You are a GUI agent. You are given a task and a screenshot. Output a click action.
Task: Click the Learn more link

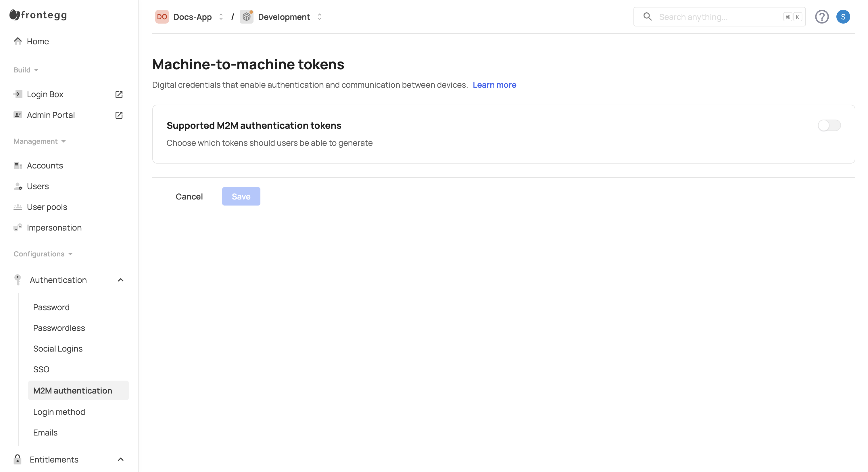click(x=494, y=85)
